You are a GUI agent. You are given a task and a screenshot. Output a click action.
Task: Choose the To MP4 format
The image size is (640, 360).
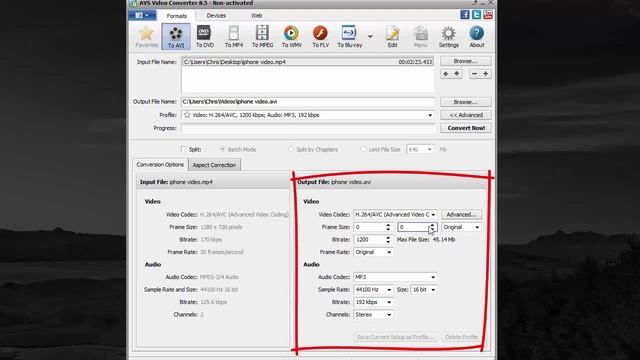click(x=234, y=37)
